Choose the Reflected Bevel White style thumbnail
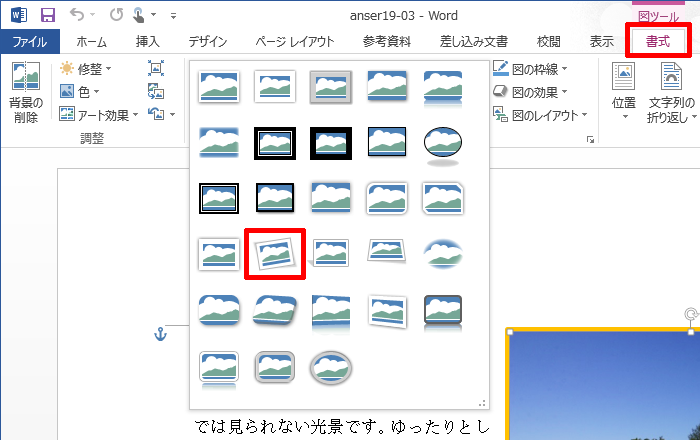Screen dimensions: 700x440 tap(219, 370)
